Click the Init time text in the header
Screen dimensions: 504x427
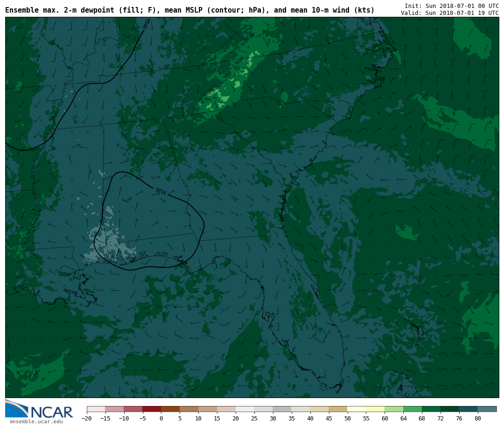click(x=451, y=6)
